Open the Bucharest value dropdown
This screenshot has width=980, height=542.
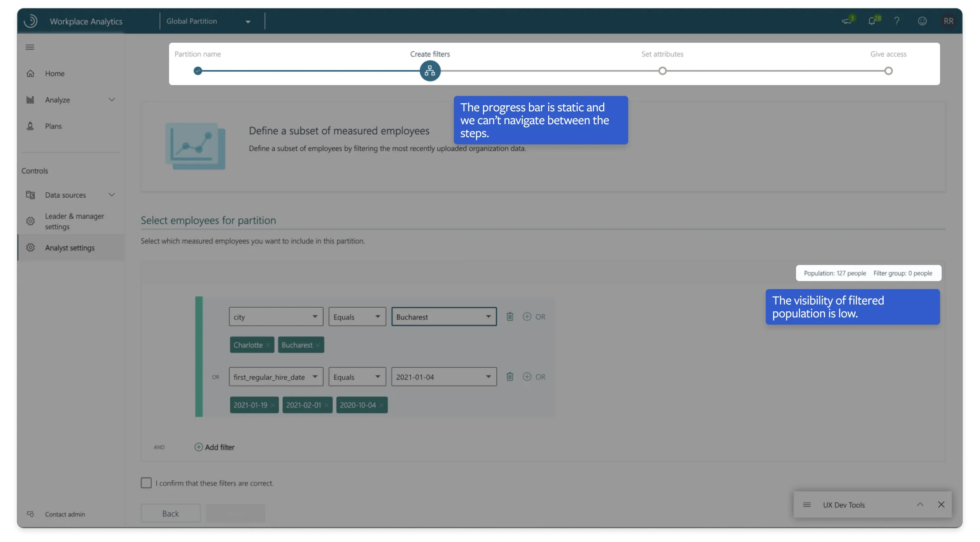click(x=444, y=317)
